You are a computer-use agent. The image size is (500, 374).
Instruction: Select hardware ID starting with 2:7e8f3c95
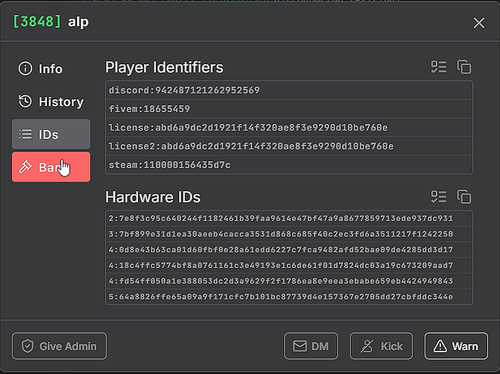click(x=289, y=218)
